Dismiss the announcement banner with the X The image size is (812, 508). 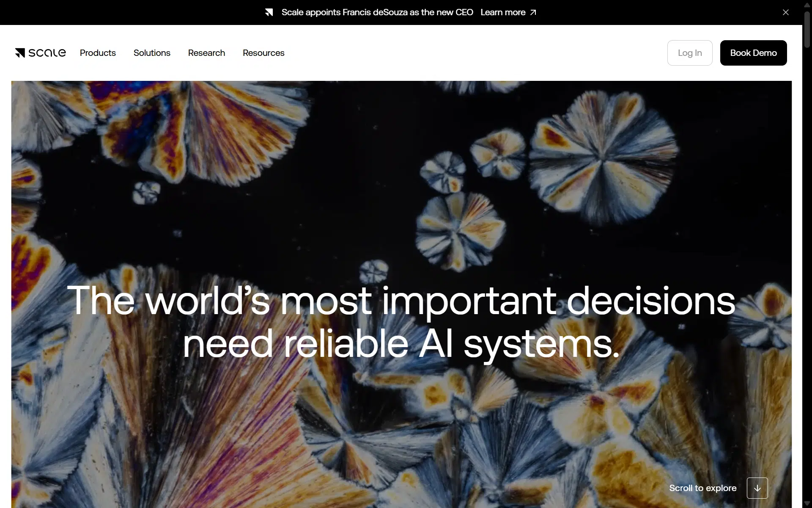(x=786, y=12)
